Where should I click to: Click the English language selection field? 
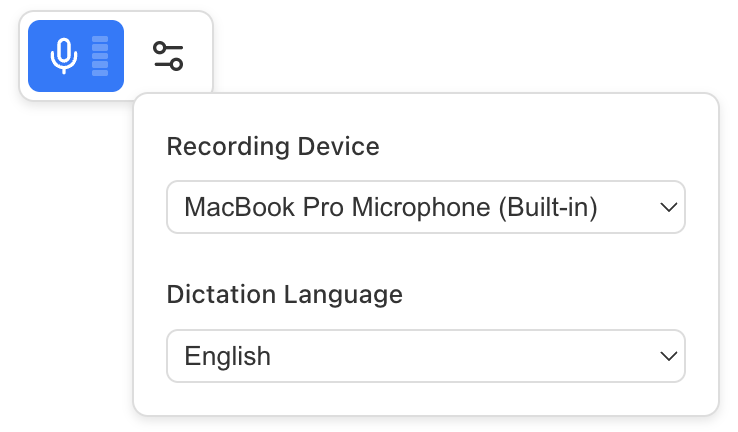425,356
